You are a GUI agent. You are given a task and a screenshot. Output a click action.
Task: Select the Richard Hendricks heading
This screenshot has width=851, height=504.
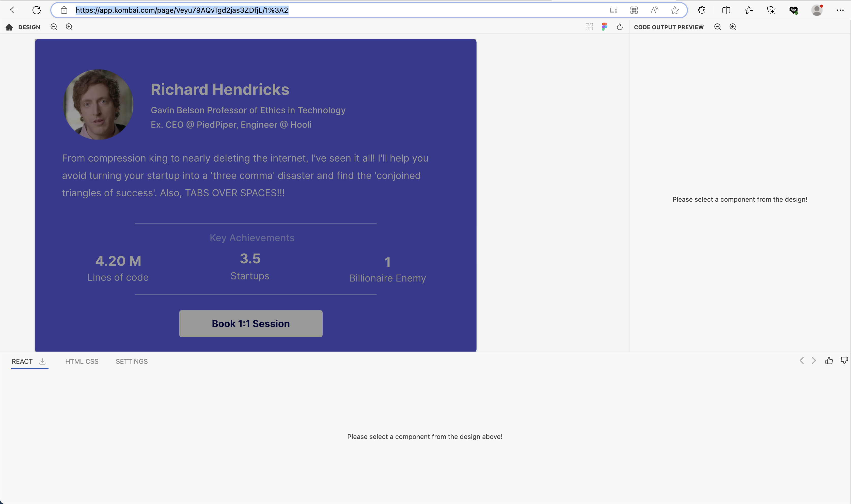coord(220,89)
